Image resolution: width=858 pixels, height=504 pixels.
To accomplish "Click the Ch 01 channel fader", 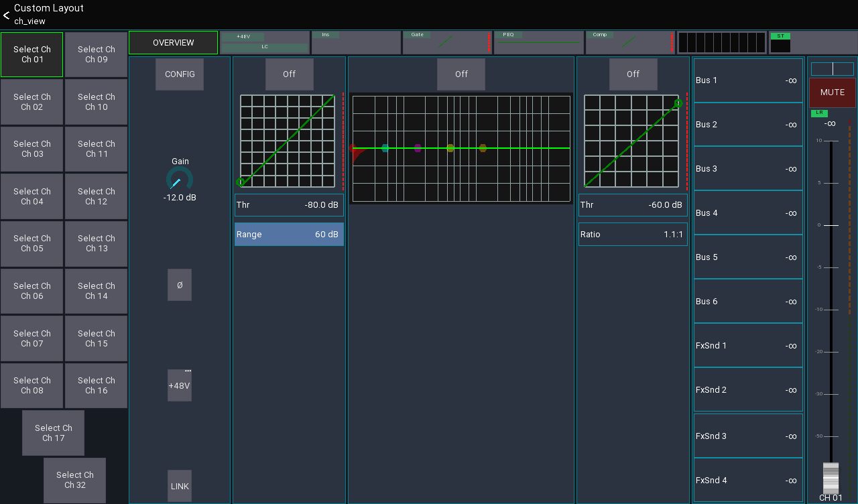I will (x=830, y=476).
